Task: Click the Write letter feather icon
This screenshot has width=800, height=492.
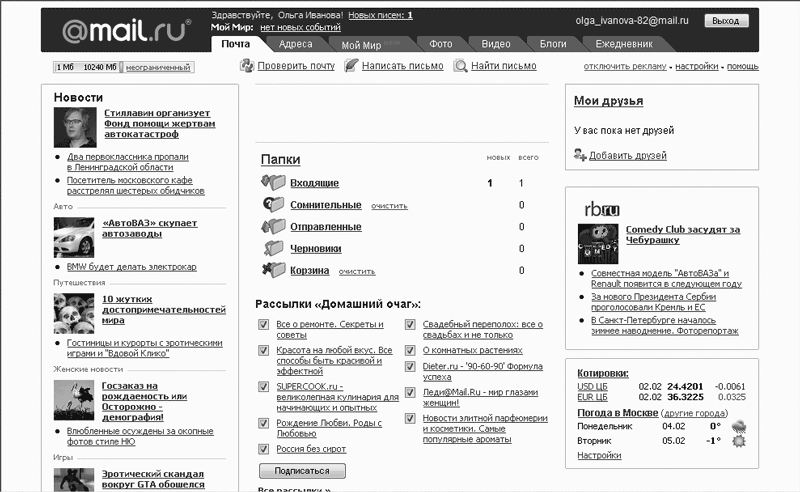Action: click(x=351, y=65)
